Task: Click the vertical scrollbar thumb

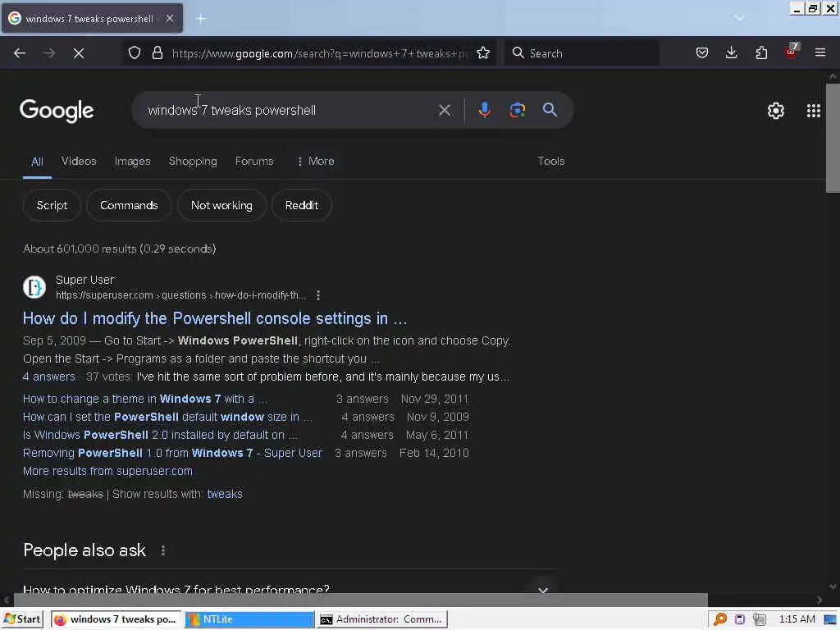Action: 833,137
